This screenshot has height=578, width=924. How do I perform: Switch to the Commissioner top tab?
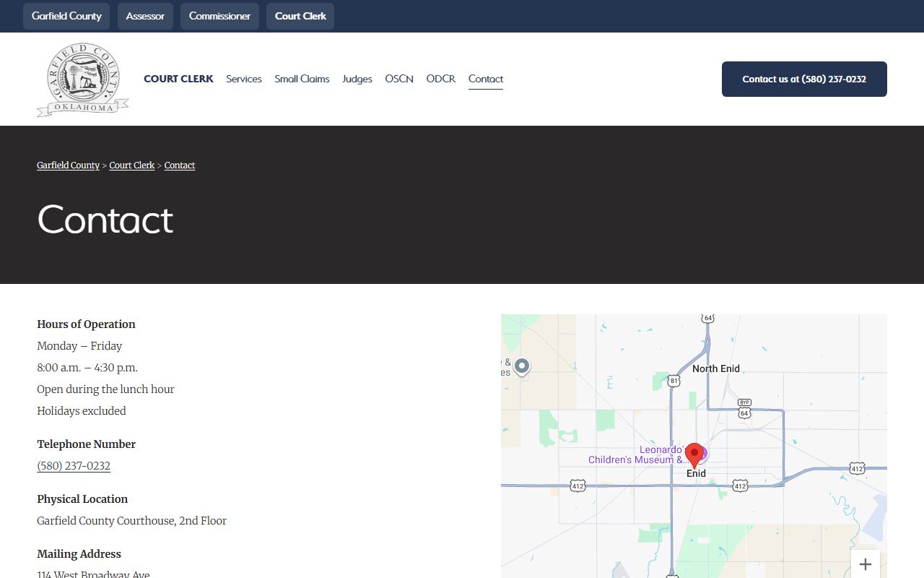coord(219,16)
